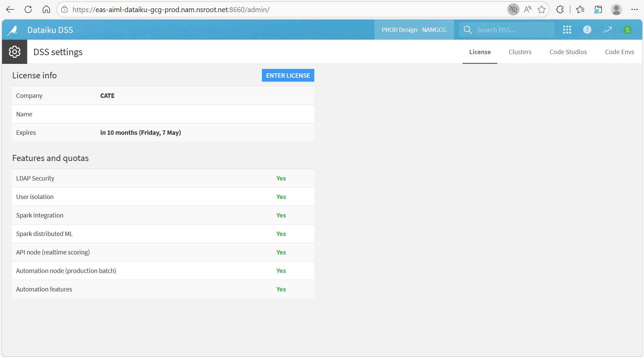
Task: Click the Yes value for Automation features
Action: [281, 289]
